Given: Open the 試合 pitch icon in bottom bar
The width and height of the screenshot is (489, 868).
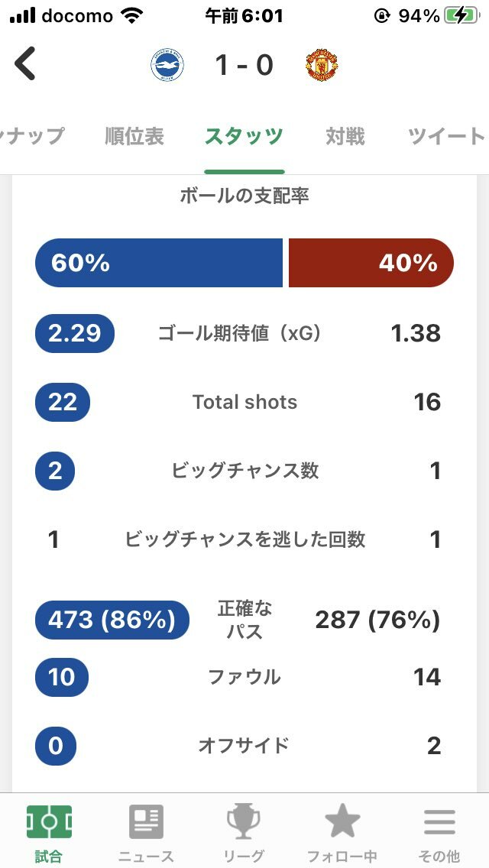Looking at the screenshot, I should coord(49,822).
